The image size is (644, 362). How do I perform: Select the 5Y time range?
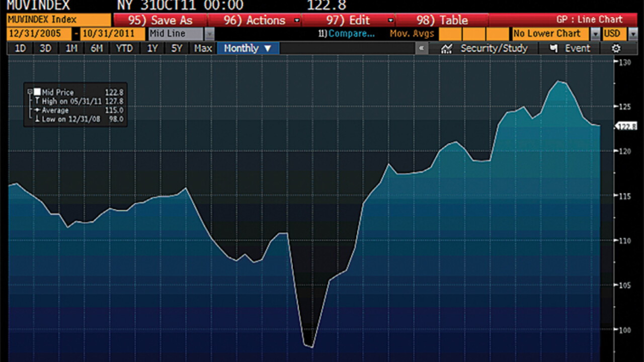pyautogui.click(x=177, y=48)
